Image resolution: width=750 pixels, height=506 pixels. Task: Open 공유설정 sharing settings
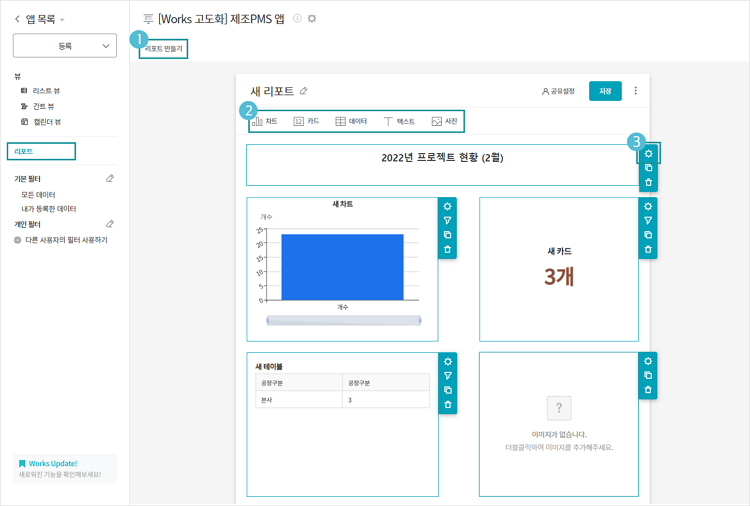tap(558, 91)
